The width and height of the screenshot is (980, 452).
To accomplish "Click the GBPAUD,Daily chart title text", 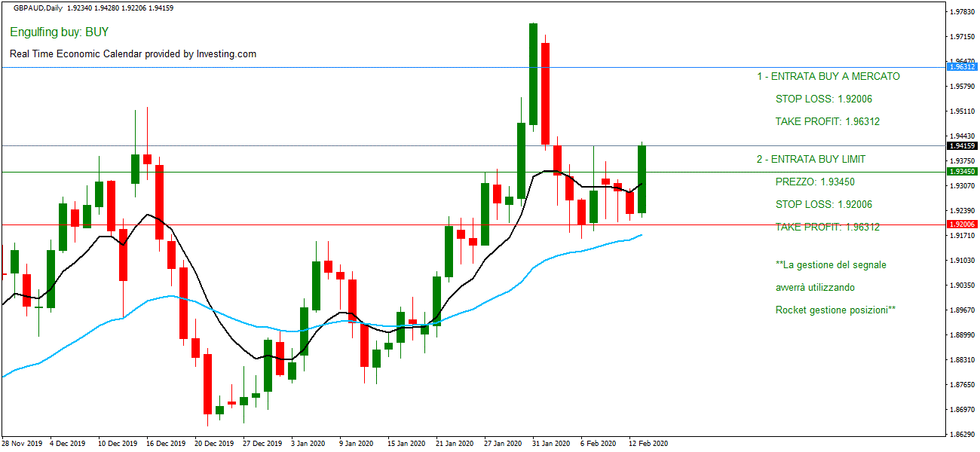I will tap(38, 8).
